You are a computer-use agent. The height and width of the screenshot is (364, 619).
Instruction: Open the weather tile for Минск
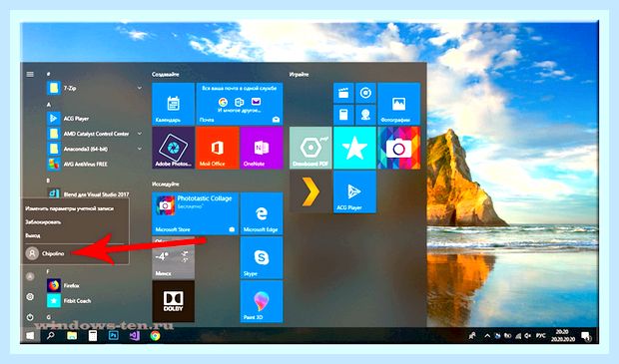[x=174, y=257]
